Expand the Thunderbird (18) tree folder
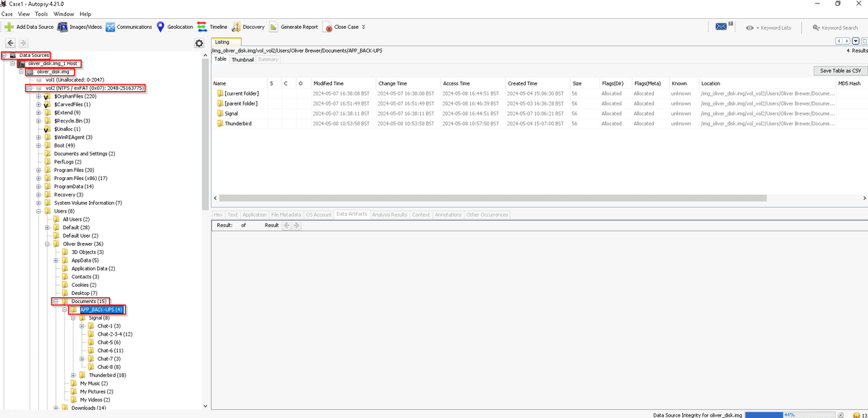This screenshot has height=418, width=868. point(73,375)
